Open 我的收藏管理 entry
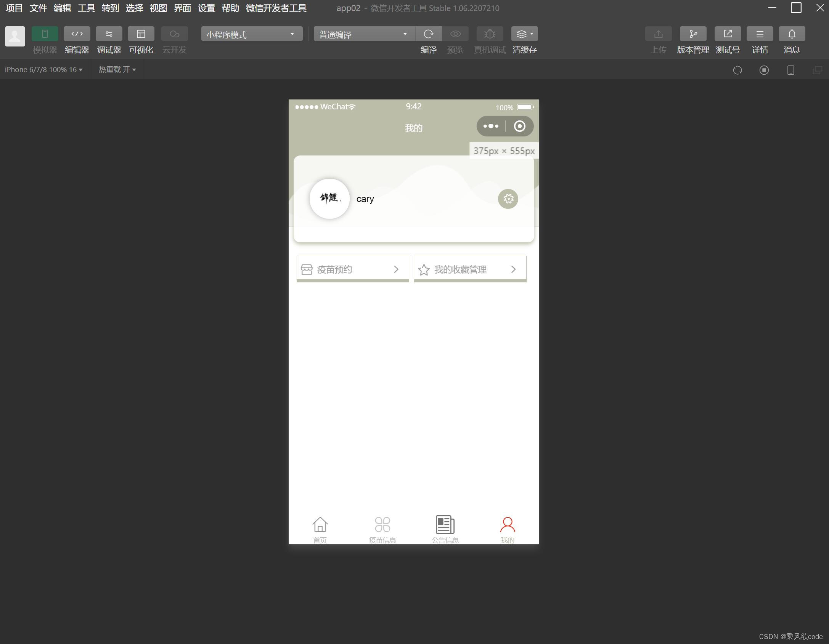 (469, 269)
